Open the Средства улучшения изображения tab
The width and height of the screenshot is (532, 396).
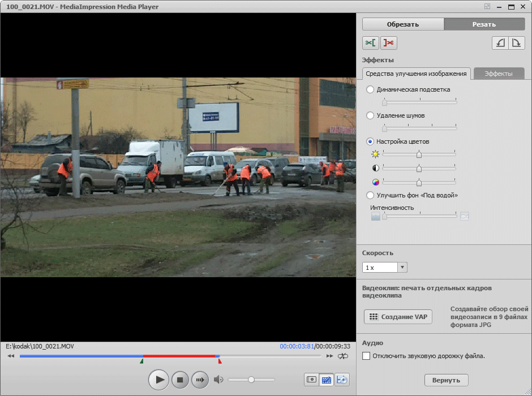click(x=417, y=74)
